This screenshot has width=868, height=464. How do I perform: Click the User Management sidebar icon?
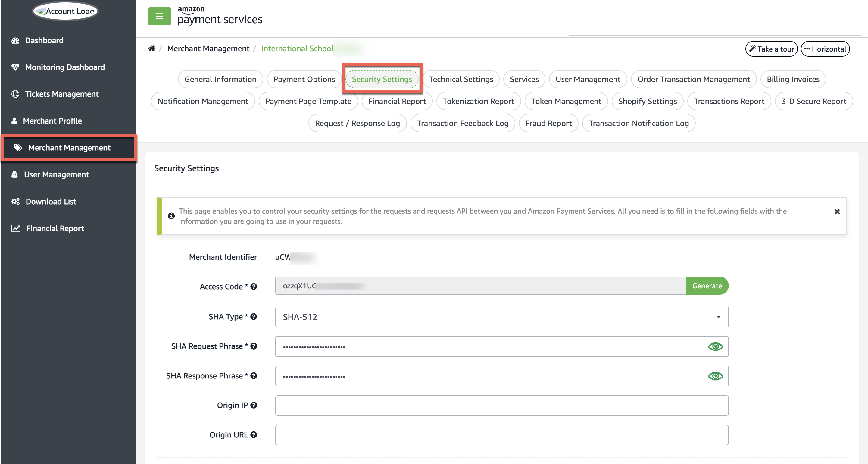[x=14, y=174]
